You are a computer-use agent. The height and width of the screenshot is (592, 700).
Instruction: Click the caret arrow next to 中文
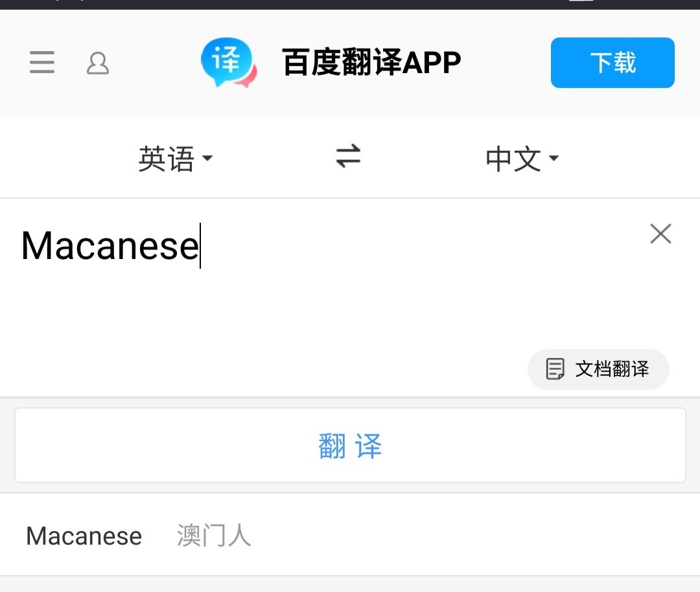click(x=554, y=158)
